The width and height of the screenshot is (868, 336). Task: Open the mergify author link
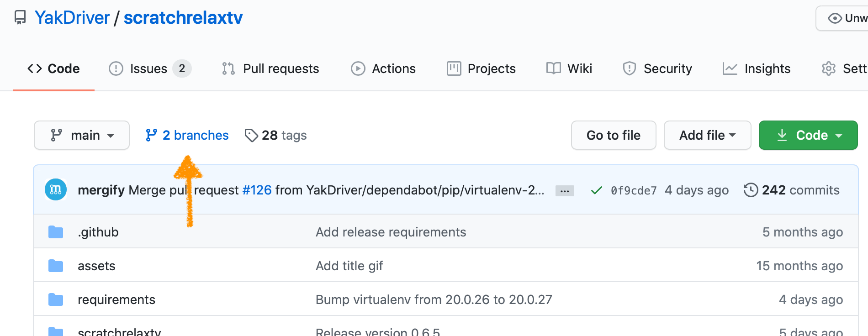point(101,190)
